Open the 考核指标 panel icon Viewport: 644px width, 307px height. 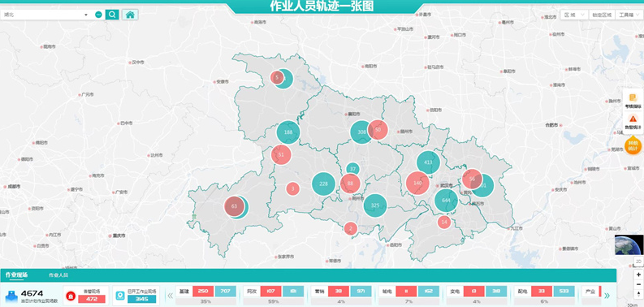pyautogui.click(x=633, y=101)
